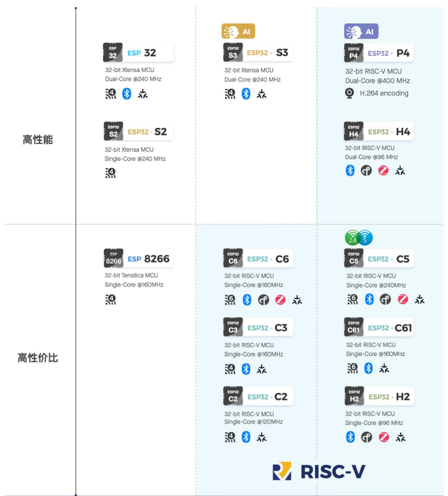Select the 高性能 category label

(37, 140)
